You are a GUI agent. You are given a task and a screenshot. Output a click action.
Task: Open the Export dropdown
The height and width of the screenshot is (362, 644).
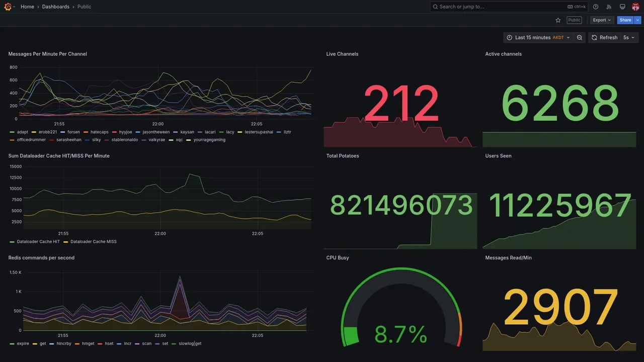pos(602,20)
